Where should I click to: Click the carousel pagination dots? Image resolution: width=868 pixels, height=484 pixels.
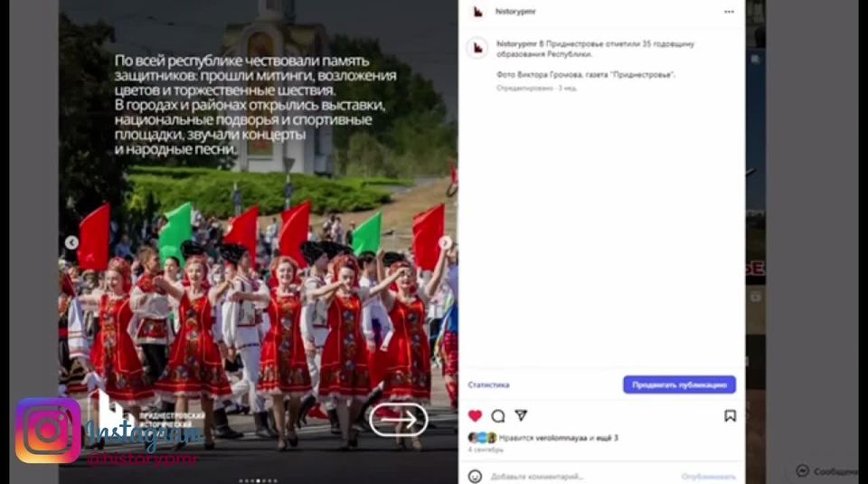[x=258, y=480]
